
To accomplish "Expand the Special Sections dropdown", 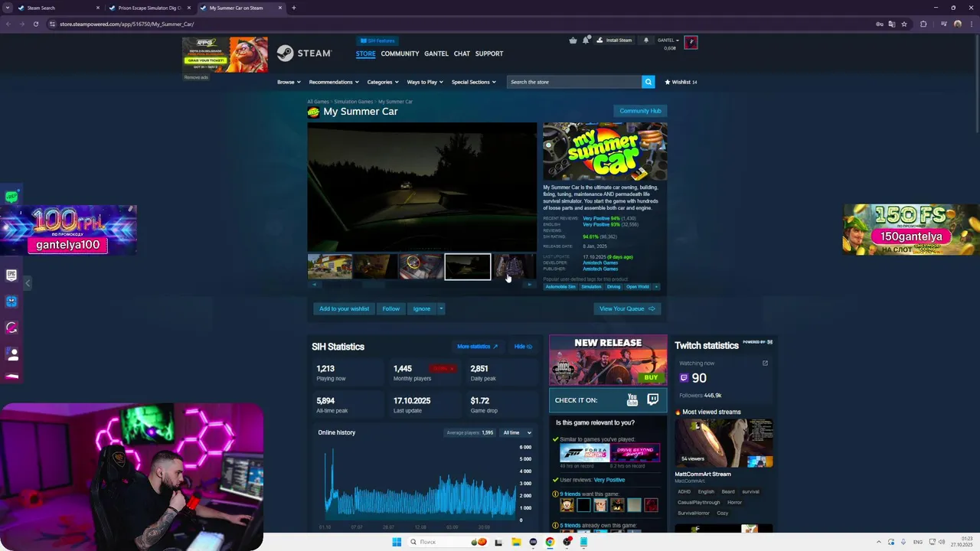I will (473, 82).
